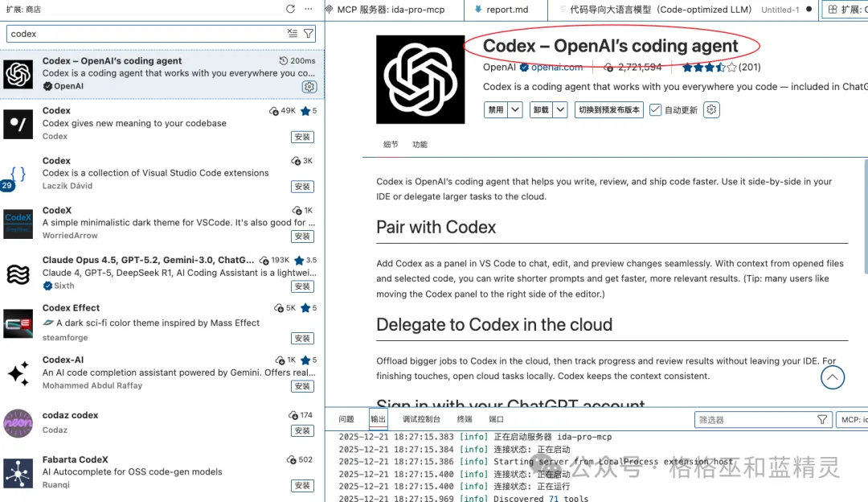Image resolution: width=868 pixels, height=502 pixels.
Task: Click the CodeX theme icon by WorriedArrow
Action: (x=18, y=224)
